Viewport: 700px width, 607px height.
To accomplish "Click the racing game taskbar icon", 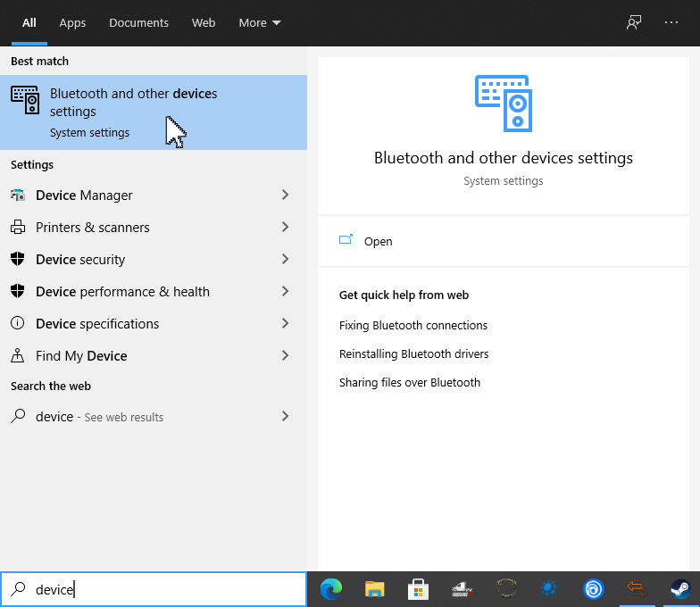I will (462, 589).
